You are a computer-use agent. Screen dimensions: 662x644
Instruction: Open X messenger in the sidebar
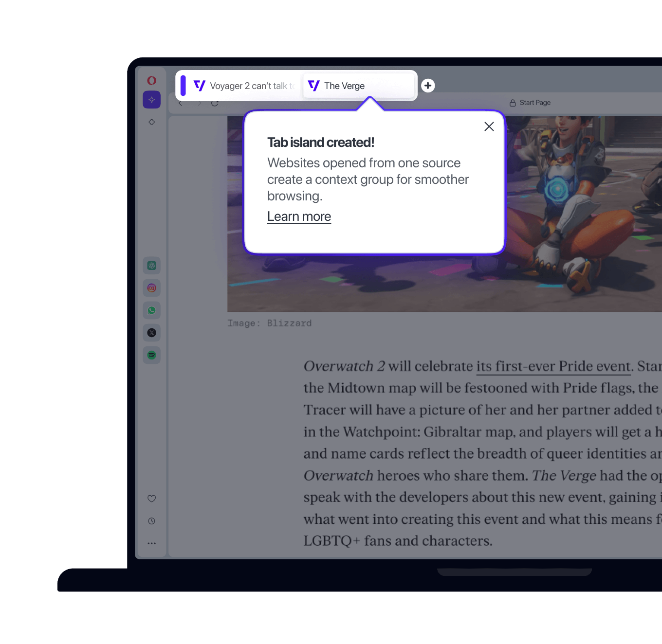(x=151, y=332)
